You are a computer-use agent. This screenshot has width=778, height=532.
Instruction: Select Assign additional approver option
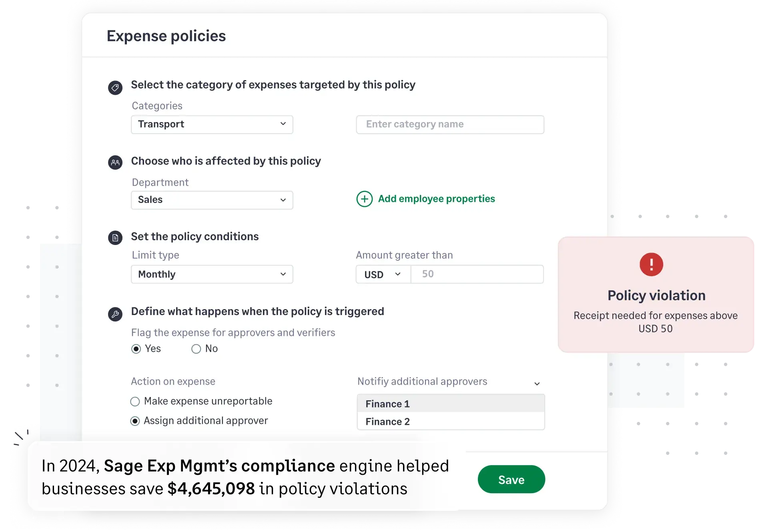point(135,421)
